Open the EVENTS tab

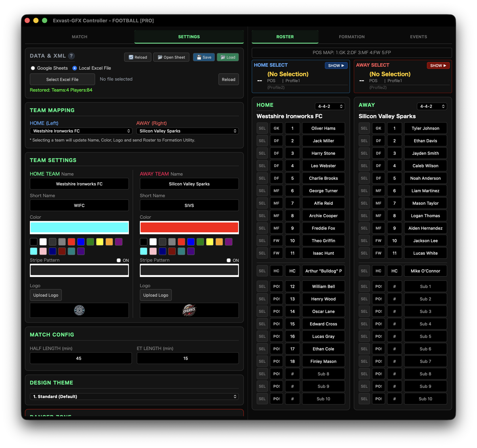coord(419,37)
